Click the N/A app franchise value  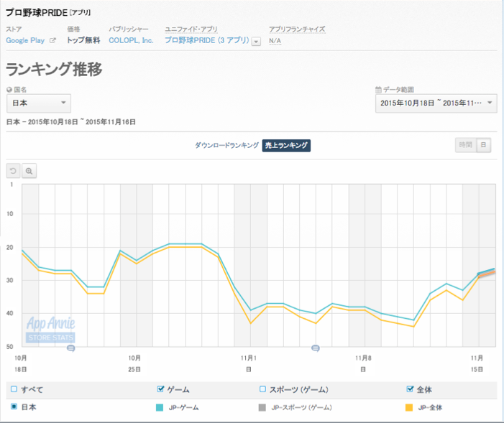tap(275, 41)
